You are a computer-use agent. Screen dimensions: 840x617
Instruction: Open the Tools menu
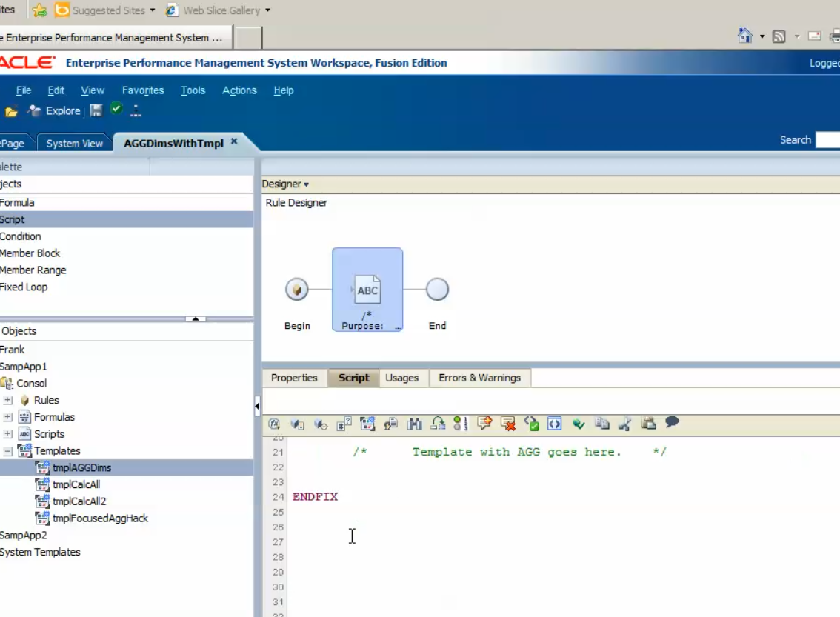[193, 90]
